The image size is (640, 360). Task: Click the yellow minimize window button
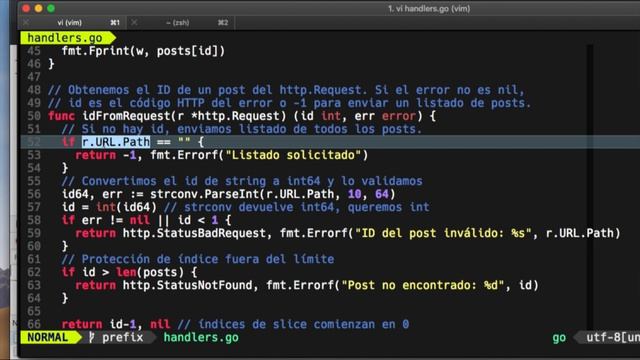click(38, 8)
